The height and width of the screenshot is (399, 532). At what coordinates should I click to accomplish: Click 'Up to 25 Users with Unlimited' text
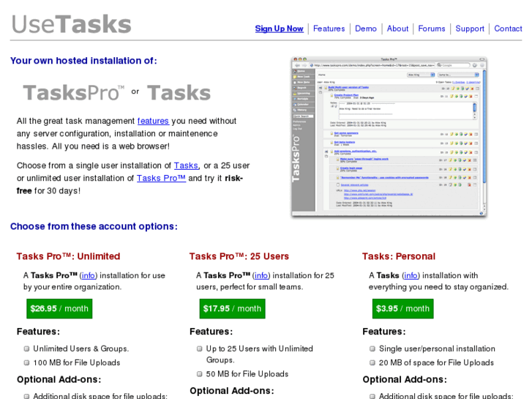pyautogui.click(x=260, y=348)
